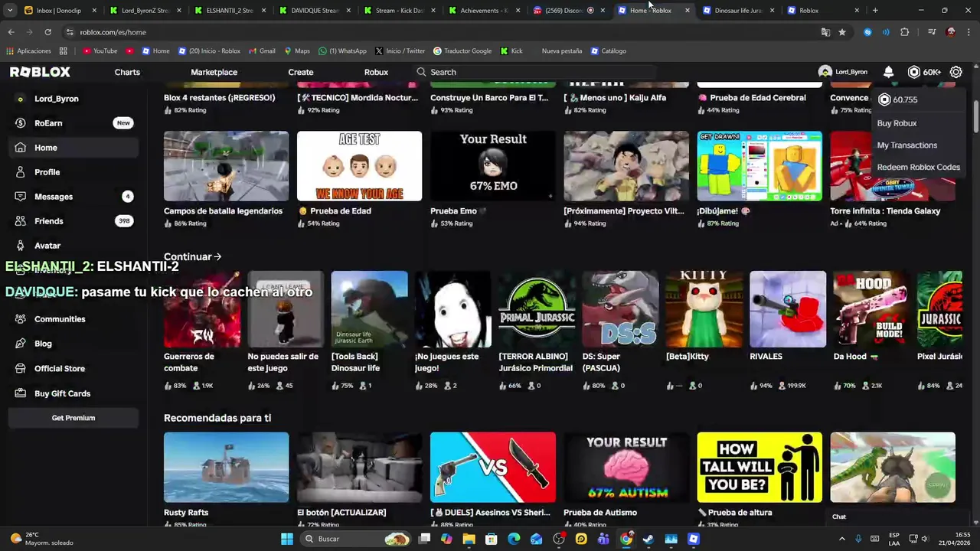Open the tab search dropdown in Chrome
The width and height of the screenshot is (980, 551).
coord(10,11)
